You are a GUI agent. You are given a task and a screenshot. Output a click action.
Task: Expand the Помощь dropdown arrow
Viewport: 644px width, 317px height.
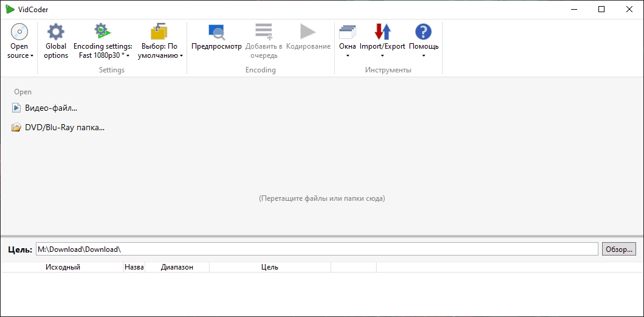click(423, 56)
